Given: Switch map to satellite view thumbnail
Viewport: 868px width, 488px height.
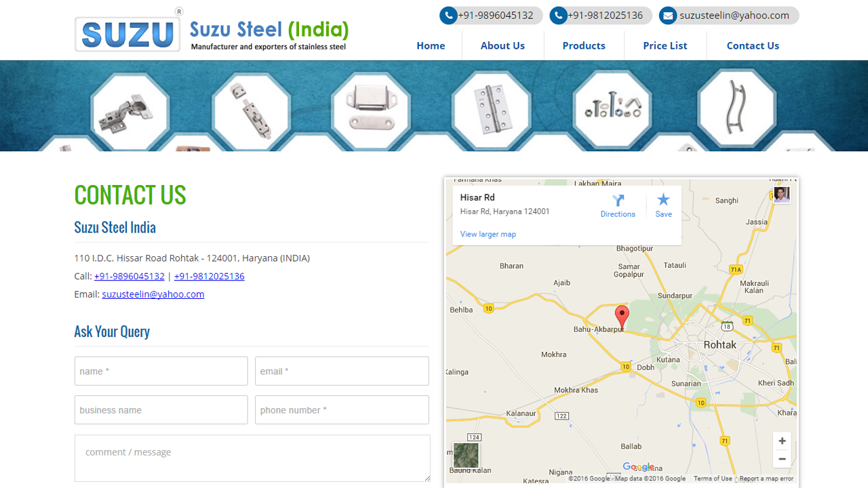Looking at the screenshot, I should (466, 455).
